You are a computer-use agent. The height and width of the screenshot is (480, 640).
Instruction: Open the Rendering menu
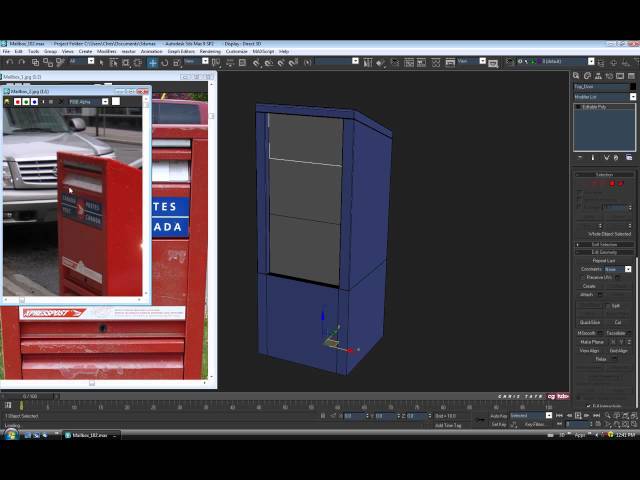coord(210,51)
